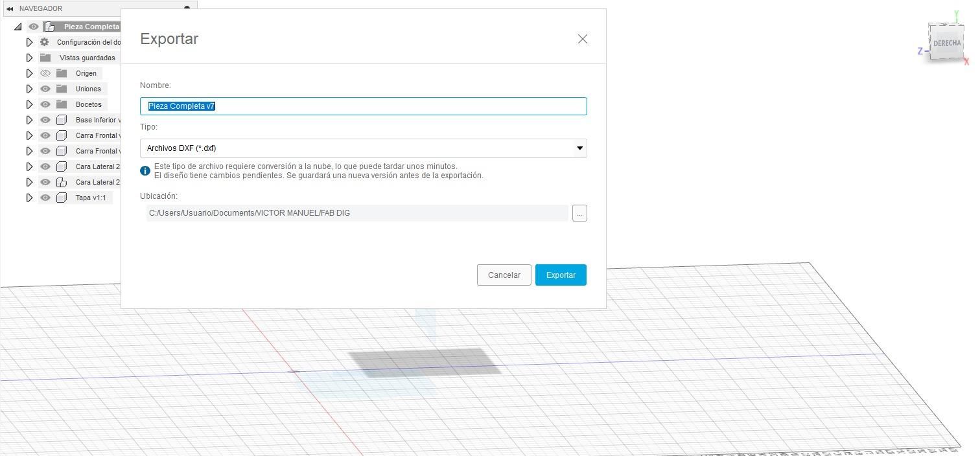
Task: Collapse the NAVEGADOR panel with double-arrow icon
Action: 10,8
